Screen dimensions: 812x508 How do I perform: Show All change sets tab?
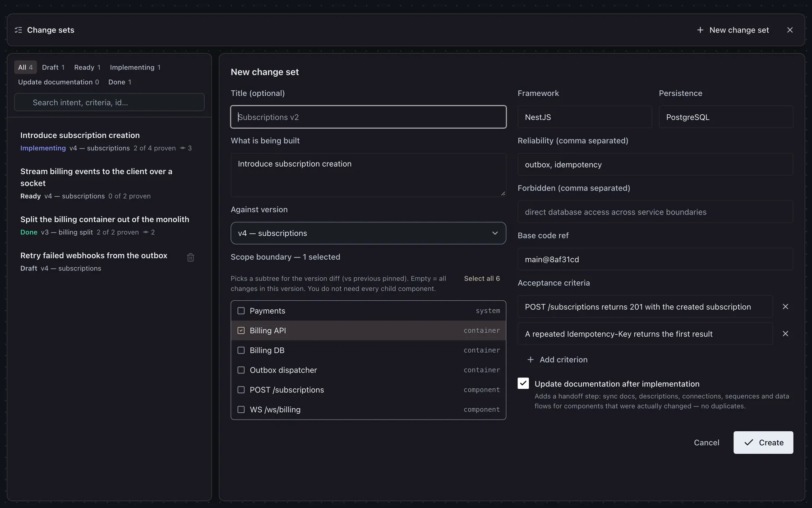[x=25, y=67]
